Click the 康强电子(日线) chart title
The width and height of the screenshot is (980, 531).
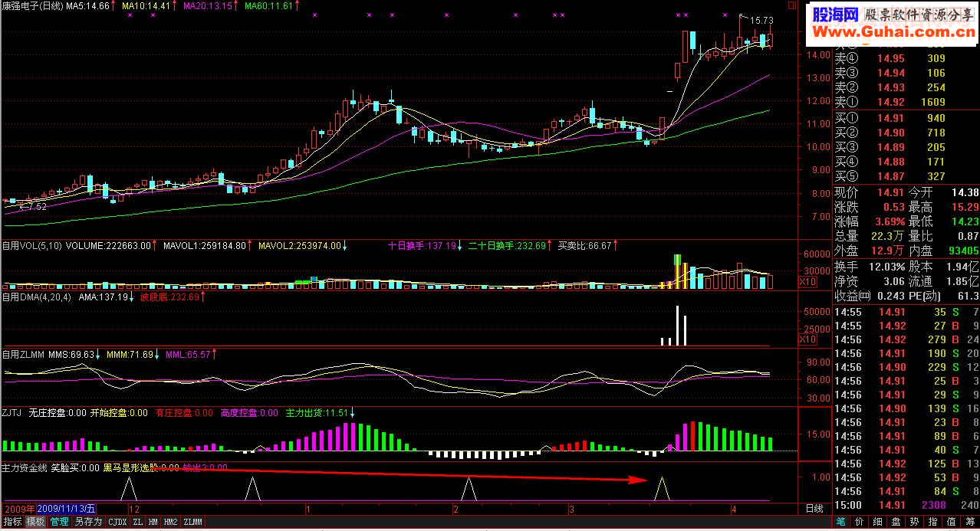click(32, 5)
